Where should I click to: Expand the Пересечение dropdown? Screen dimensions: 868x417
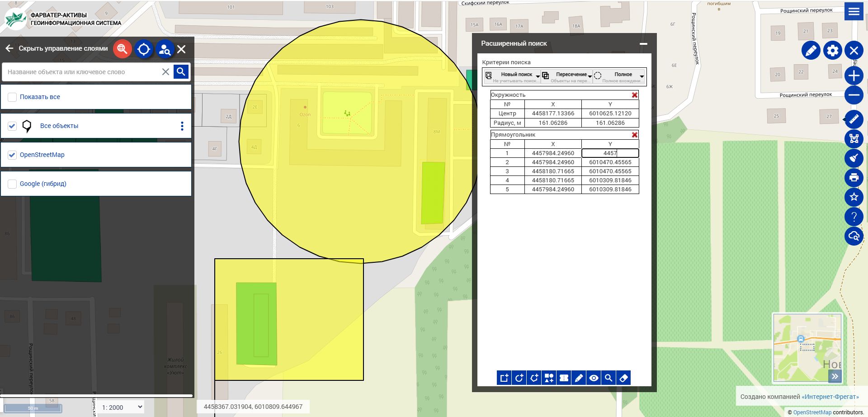590,76
